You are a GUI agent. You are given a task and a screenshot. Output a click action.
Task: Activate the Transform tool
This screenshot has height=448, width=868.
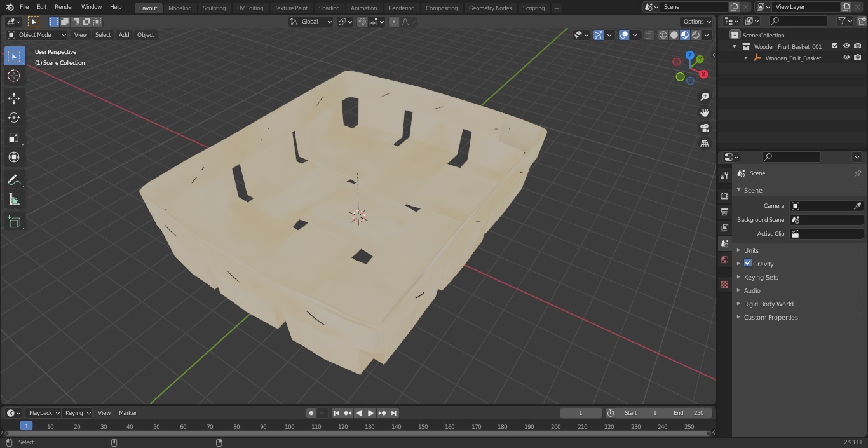14,157
